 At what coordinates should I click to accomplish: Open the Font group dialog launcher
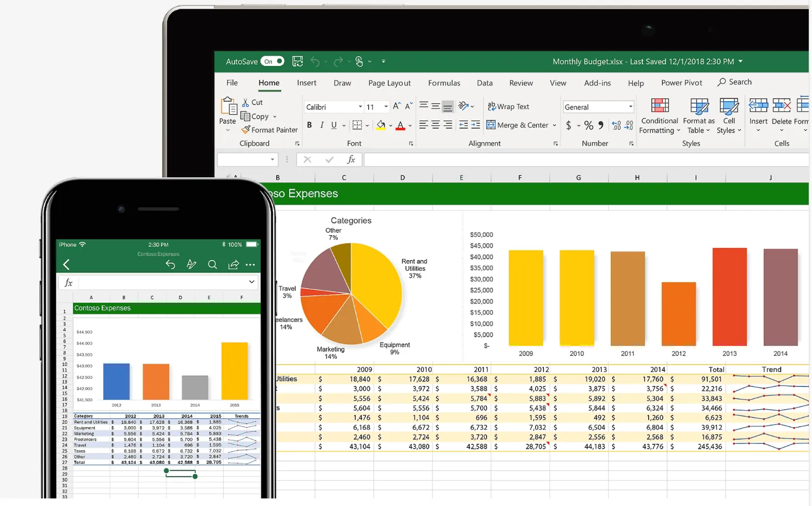point(411,144)
